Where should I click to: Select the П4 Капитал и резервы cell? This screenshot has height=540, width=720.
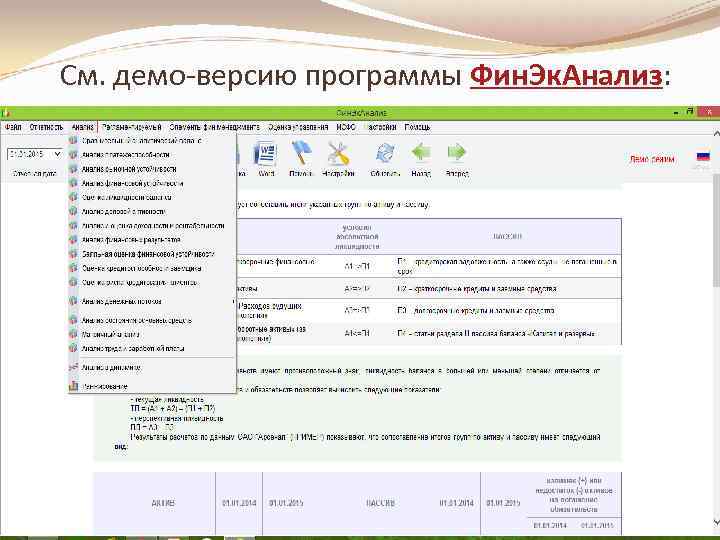click(x=507, y=333)
